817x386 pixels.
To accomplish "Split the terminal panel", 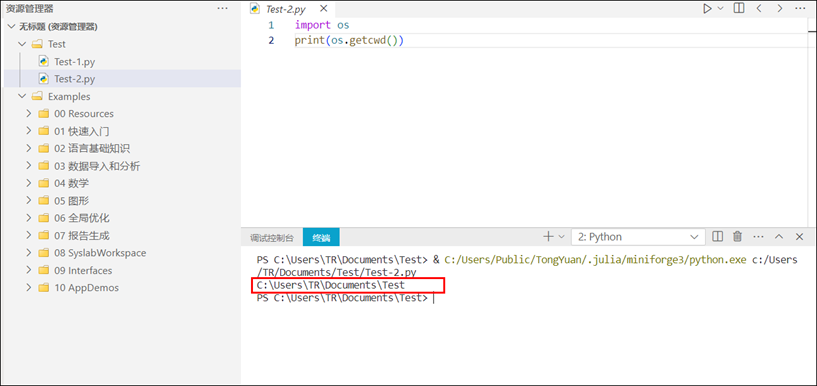I will click(x=717, y=236).
